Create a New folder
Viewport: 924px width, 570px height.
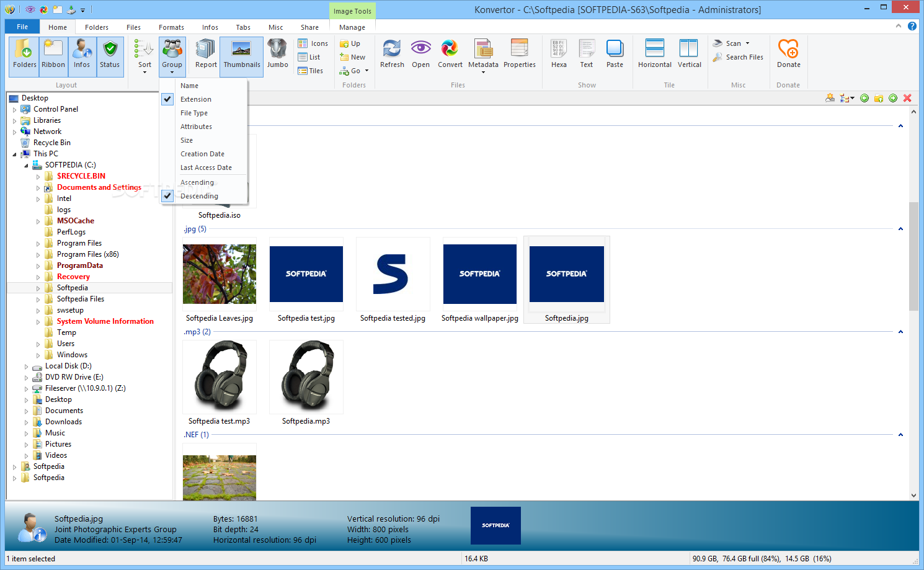tap(353, 57)
